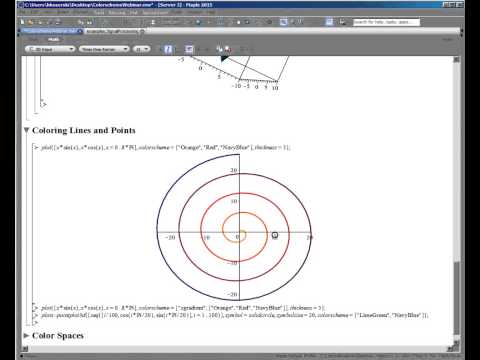
Task: Click the search for help input field
Action: (386, 22)
